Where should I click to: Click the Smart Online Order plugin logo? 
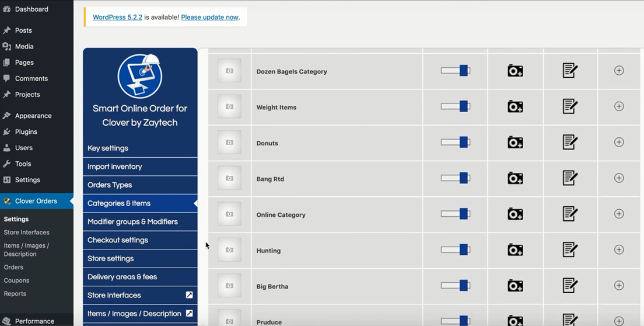tap(140, 75)
